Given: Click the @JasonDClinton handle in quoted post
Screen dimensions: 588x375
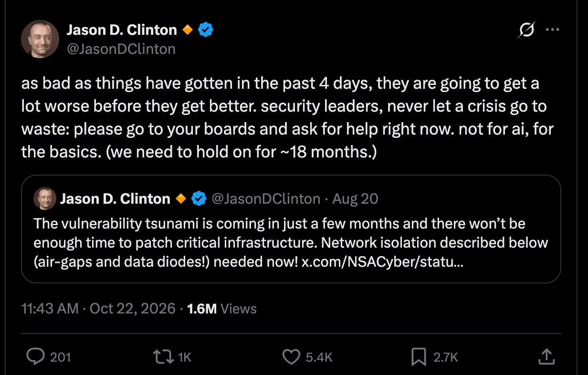Looking at the screenshot, I should point(265,198).
